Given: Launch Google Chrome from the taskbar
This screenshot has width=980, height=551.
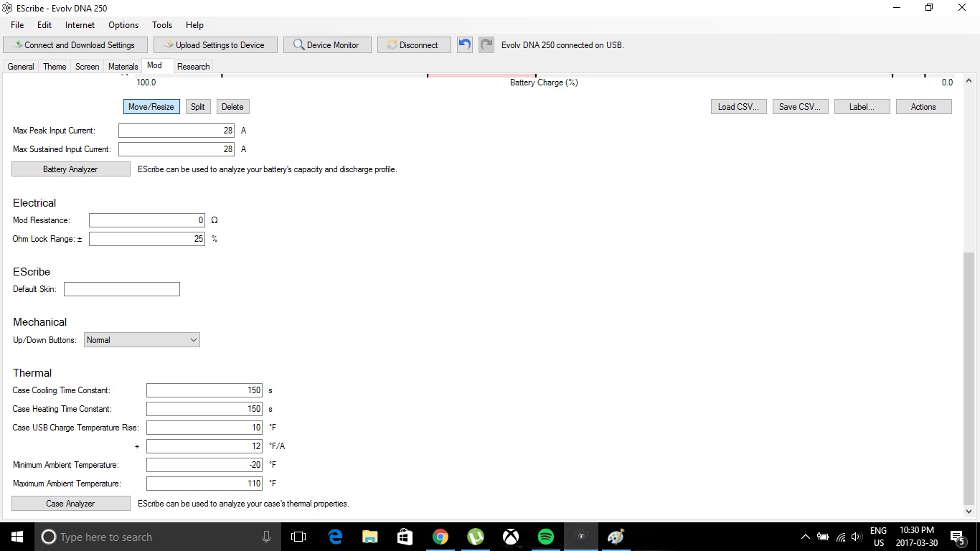Looking at the screenshot, I should [440, 537].
